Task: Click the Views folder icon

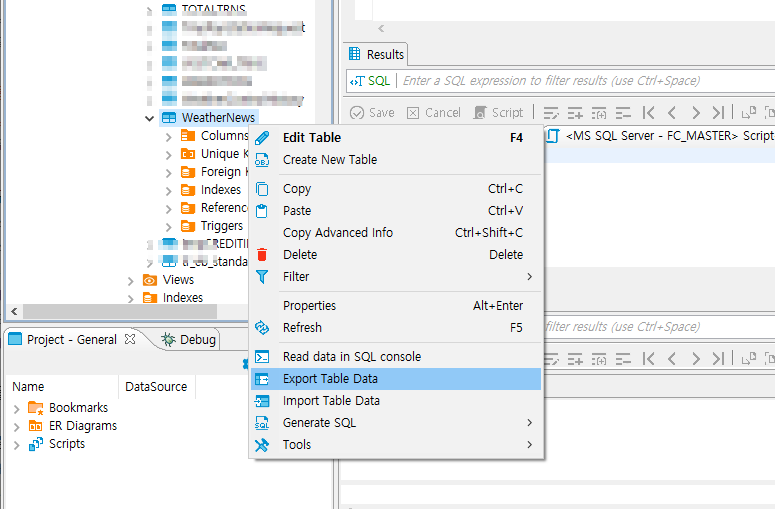Action: [x=150, y=280]
